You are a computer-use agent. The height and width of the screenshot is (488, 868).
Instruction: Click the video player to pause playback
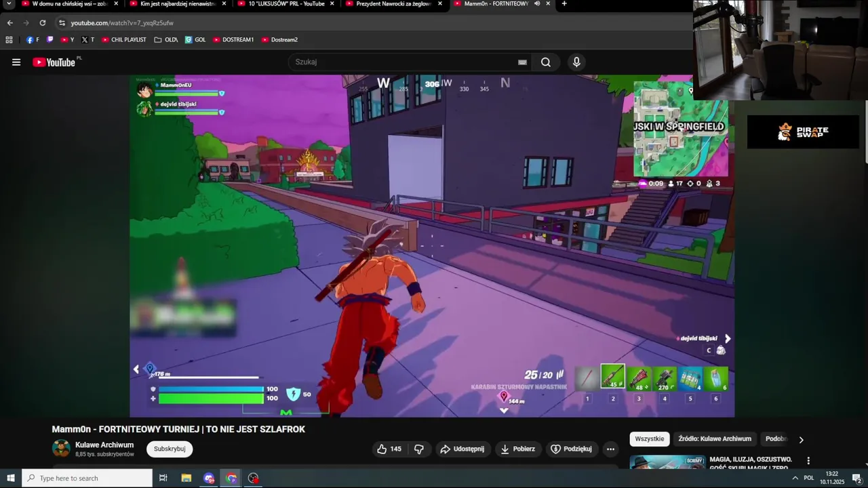click(x=432, y=246)
